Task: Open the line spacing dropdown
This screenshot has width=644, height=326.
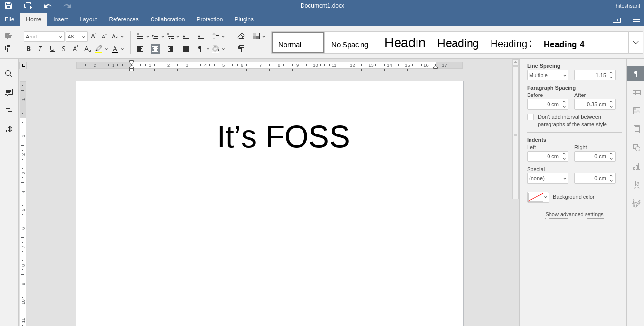Action: tap(548, 75)
